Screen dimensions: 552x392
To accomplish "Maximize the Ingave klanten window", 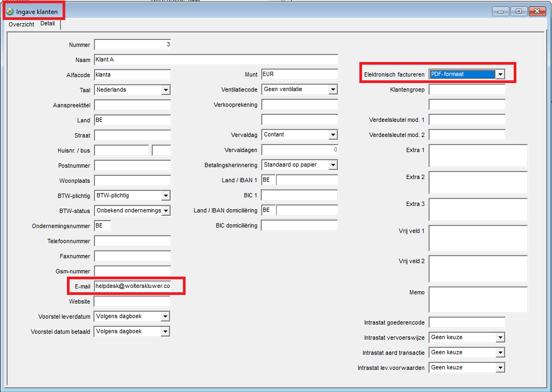I will [518, 11].
